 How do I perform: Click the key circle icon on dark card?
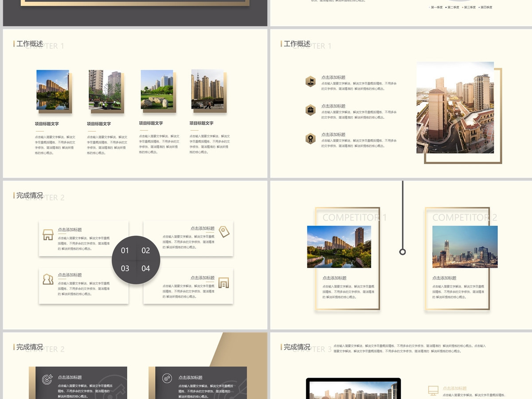click(167, 379)
